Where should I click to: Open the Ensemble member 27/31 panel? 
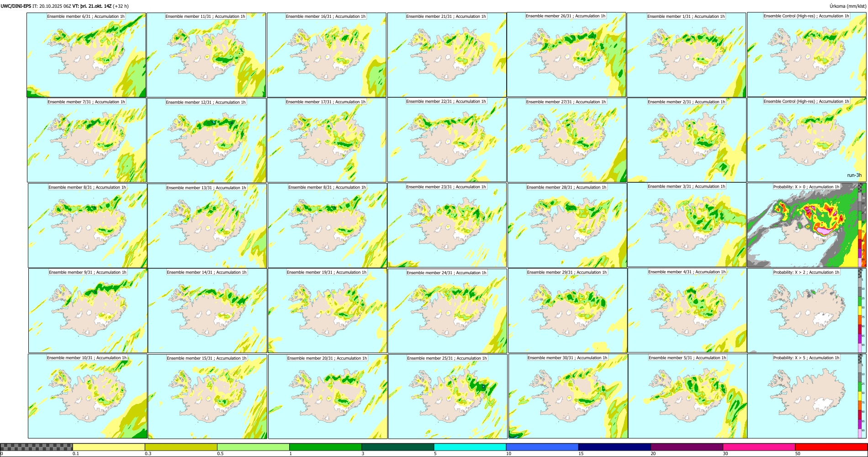point(566,140)
